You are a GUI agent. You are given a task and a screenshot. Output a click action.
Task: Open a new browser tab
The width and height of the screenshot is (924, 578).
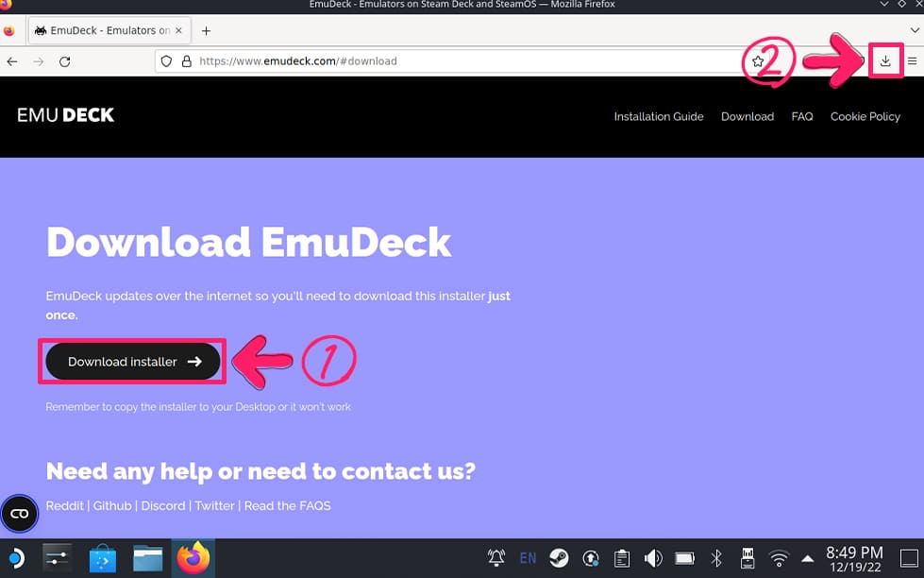pos(206,30)
